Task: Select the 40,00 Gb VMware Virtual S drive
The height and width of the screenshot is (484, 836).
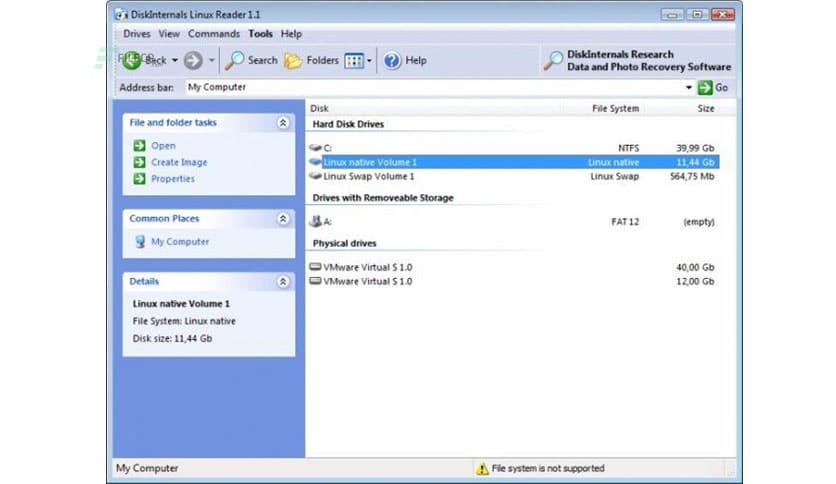Action: (x=512, y=267)
